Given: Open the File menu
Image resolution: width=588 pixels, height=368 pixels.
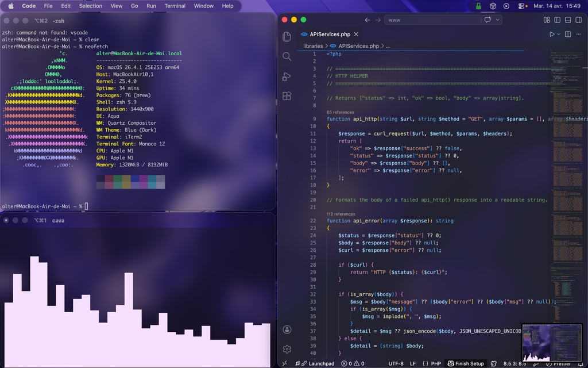Looking at the screenshot, I should coord(48,6).
